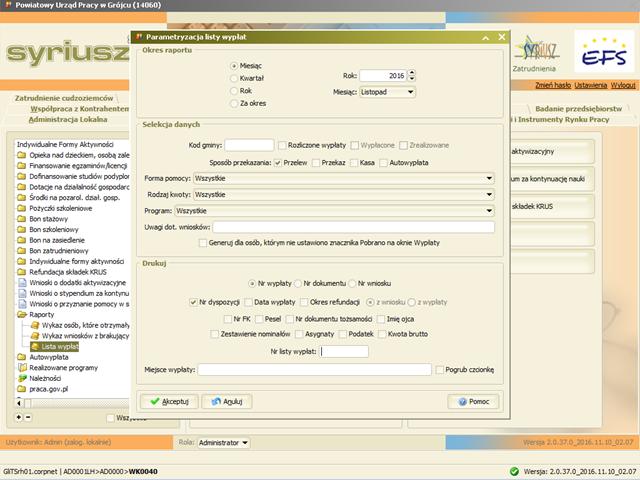Select the Rok period radio button
This screenshot has width=640, height=480.
click(234, 91)
